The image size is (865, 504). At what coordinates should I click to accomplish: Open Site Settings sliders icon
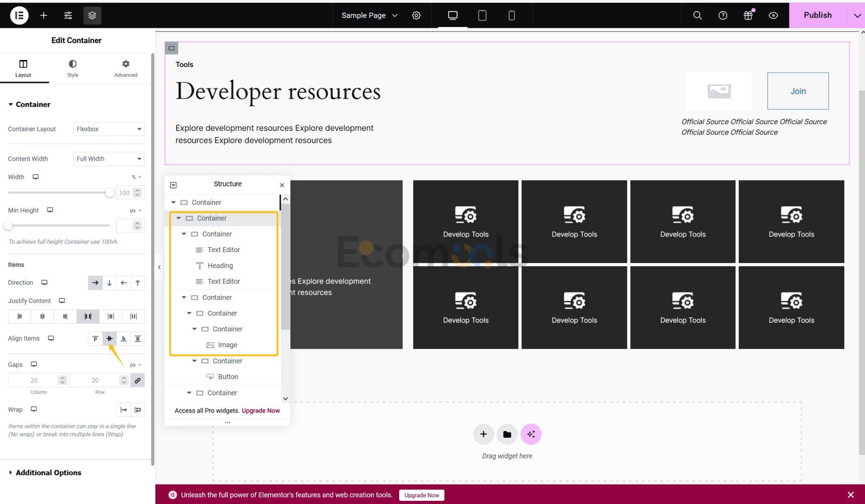68,15
